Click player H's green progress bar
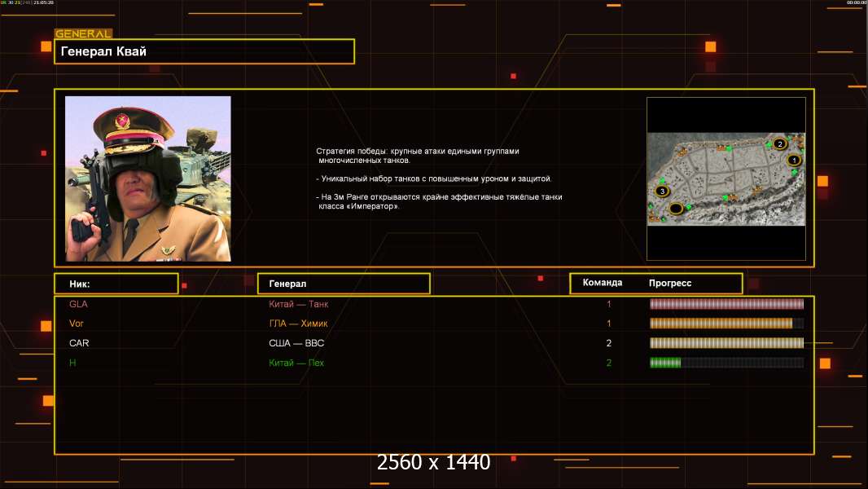868x489 pixels. click(x=665, y=363)
